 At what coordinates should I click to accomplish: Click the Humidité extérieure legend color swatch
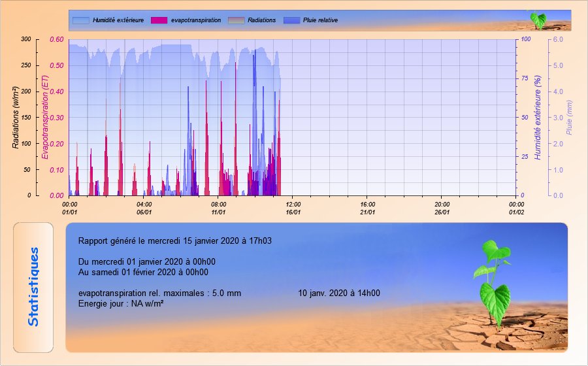tap(80, 20)
